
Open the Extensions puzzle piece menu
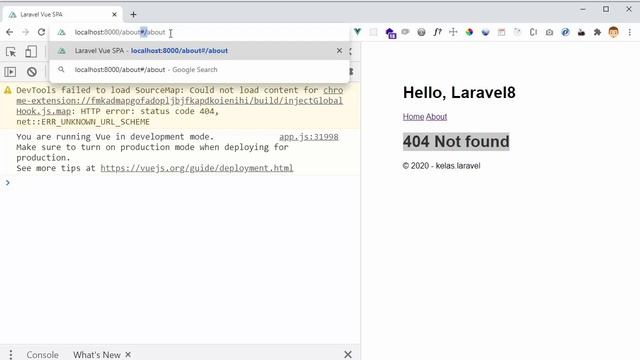click(597, 32)
